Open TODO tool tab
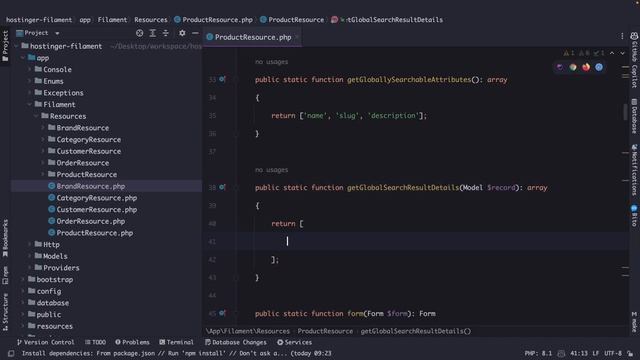Screen dimensions: 640x360 click(96, 342)
